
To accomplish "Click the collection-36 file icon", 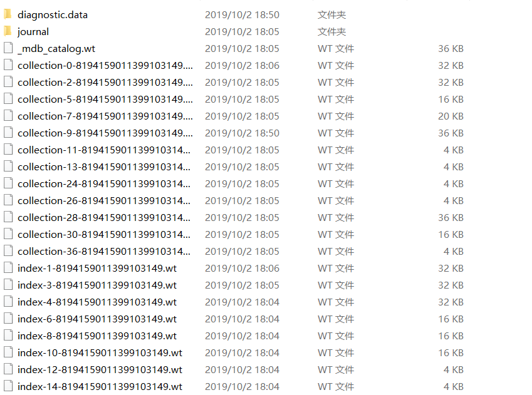I will tap(8, 251).
